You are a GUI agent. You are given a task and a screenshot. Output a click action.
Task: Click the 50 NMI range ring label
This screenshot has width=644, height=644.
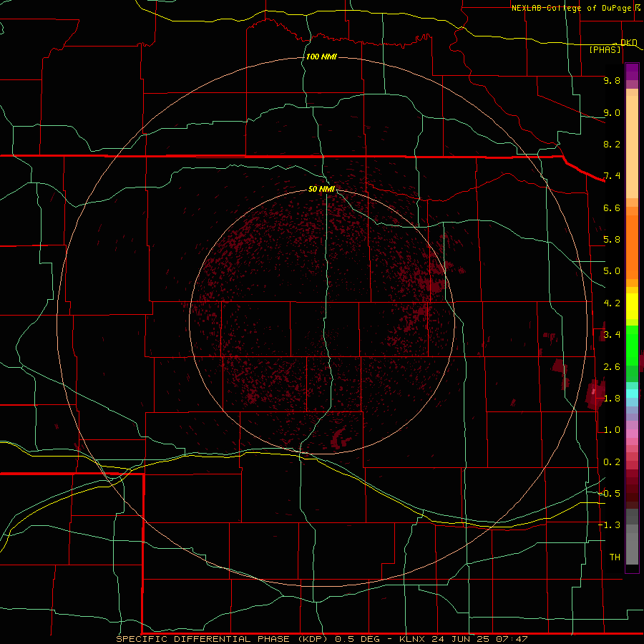pos(321,189)
